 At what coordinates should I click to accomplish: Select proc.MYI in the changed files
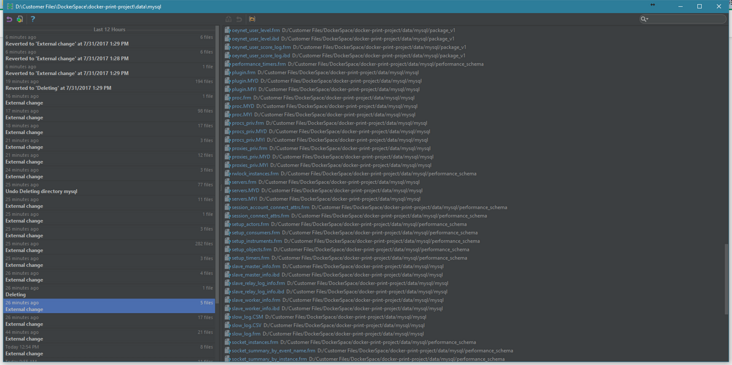tap(242, 115)
